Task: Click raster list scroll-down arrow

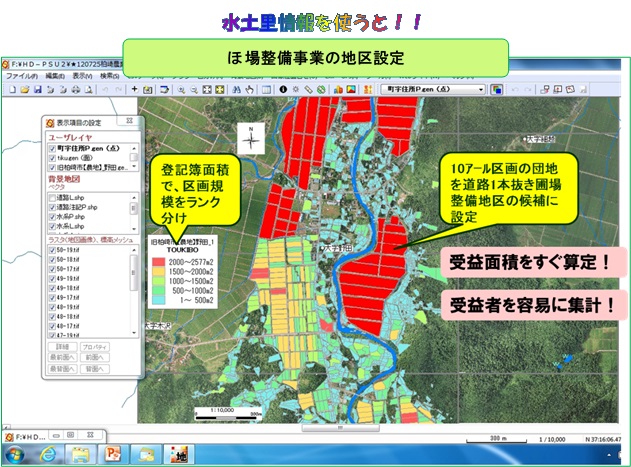Action: pos(134,333)
